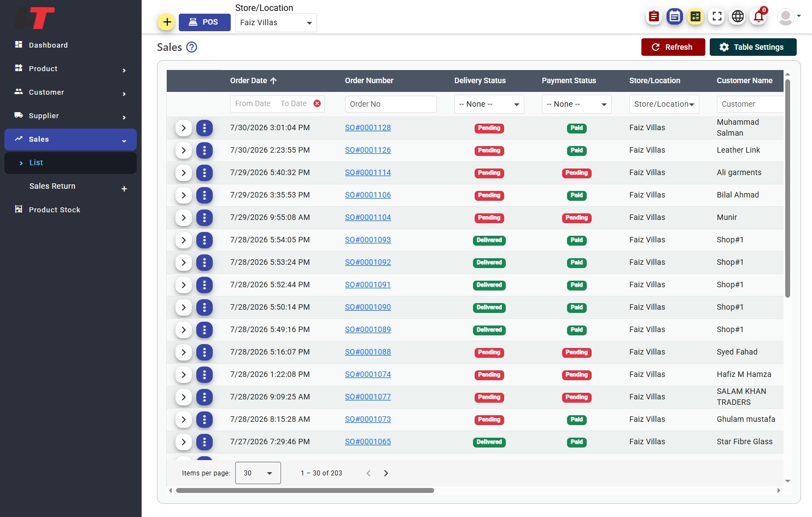Expand Supplier menu in sidebar
Screen dimensions: 812x517
[x=70, y=115]
